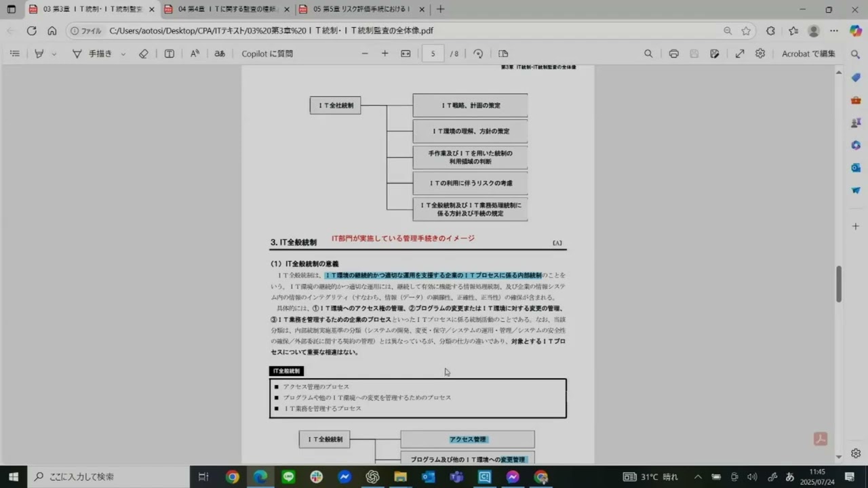Select the highlighter tool
Image resolution: width=868 pixels, height=488 pixels.
click(x=39, y=54)
